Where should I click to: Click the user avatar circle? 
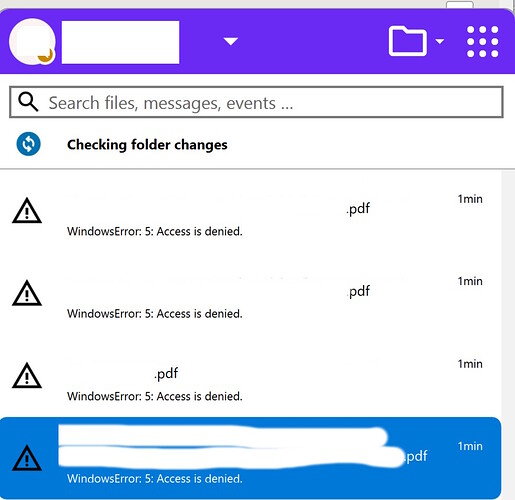click(x=32, y=42)
